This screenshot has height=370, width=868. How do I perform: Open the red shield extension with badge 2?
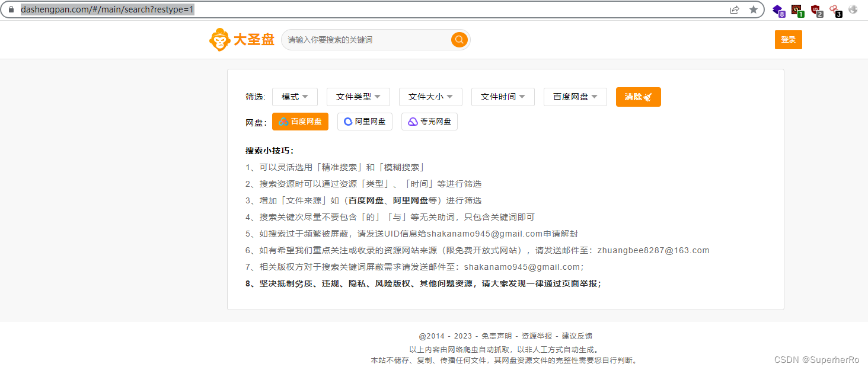coord(816,10)
